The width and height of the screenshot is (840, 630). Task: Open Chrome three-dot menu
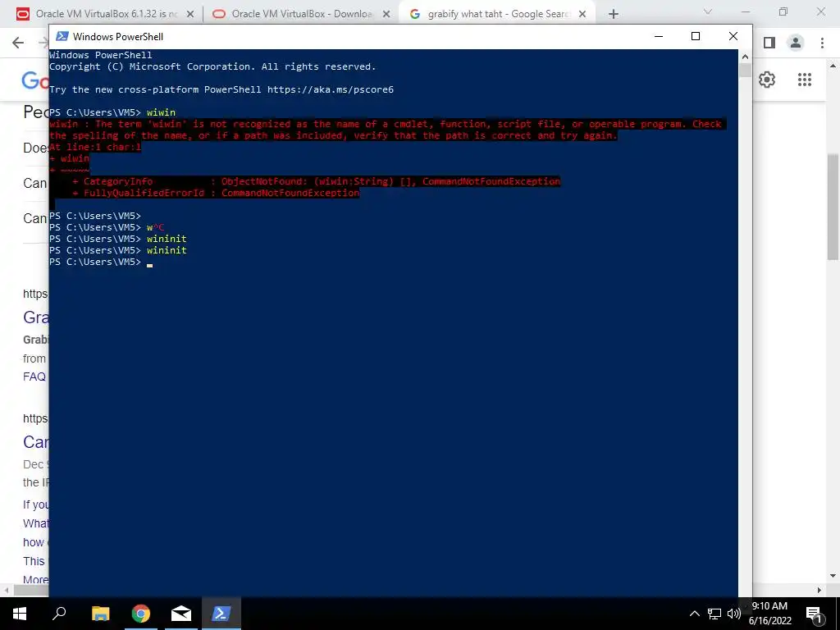tap(822, 43)
